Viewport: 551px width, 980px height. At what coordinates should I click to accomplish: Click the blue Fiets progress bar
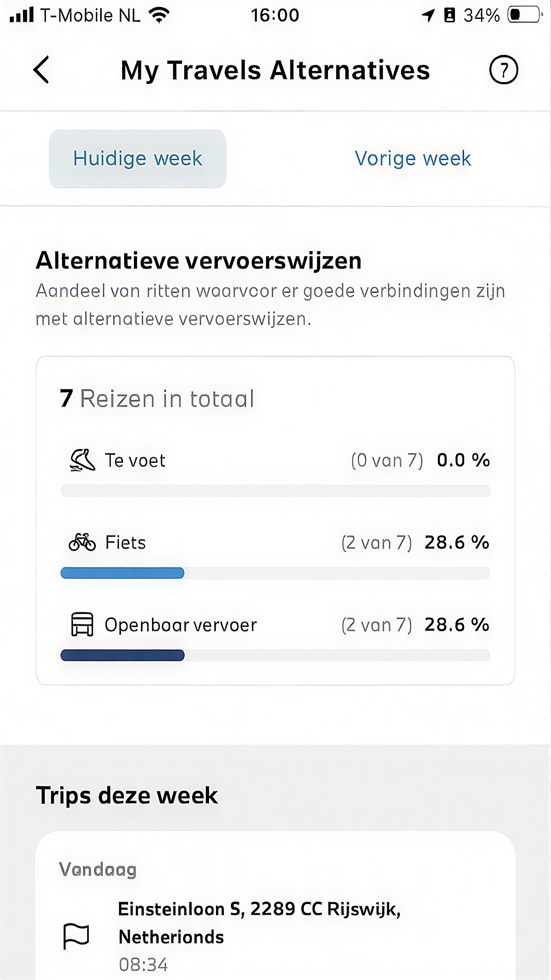tap(123, 573)
